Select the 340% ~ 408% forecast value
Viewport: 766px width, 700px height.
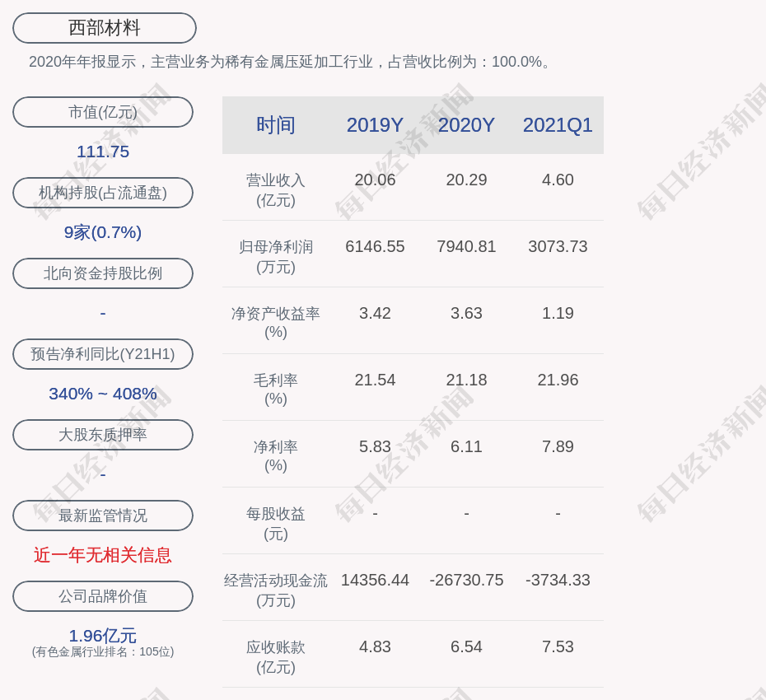[x=103, y=394]
